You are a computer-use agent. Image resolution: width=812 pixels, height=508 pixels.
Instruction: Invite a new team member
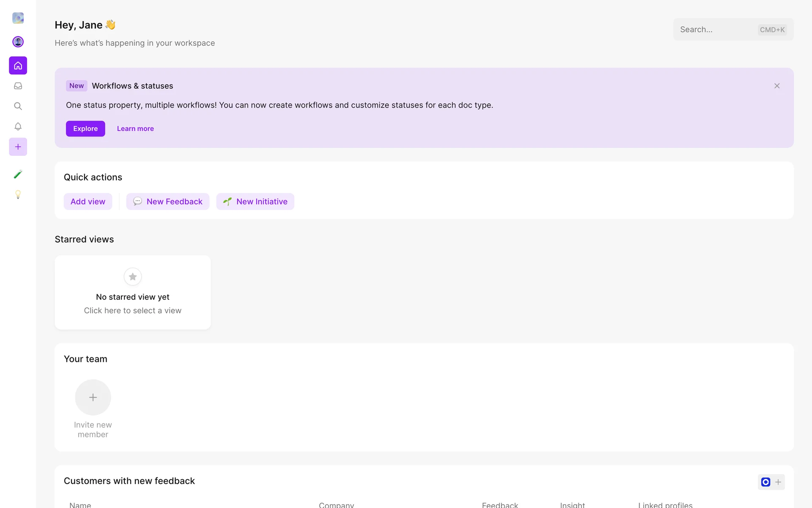pyautogui.click(x=93, y=398)
